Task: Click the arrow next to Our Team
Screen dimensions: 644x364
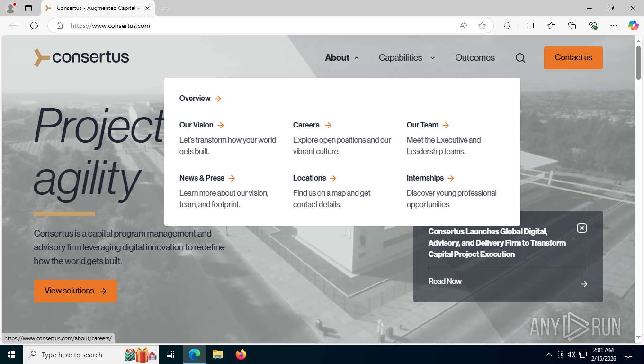Action: [x=446, y=125]
